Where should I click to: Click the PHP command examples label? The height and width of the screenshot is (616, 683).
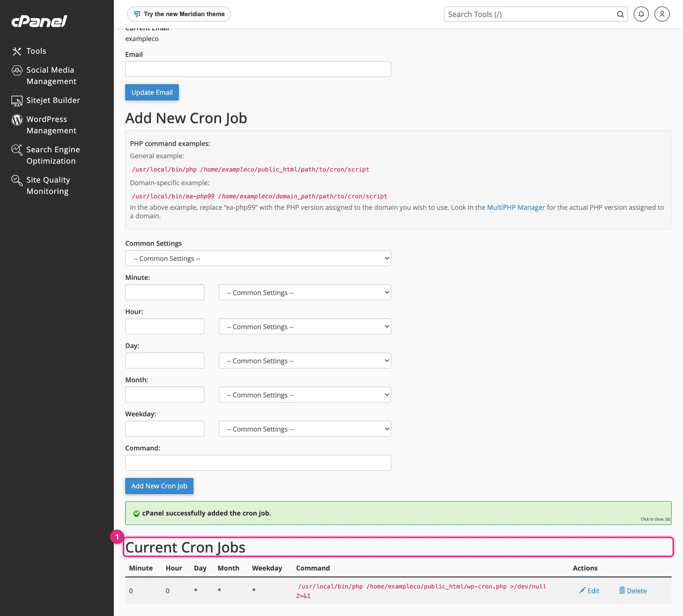pos(170,144)
